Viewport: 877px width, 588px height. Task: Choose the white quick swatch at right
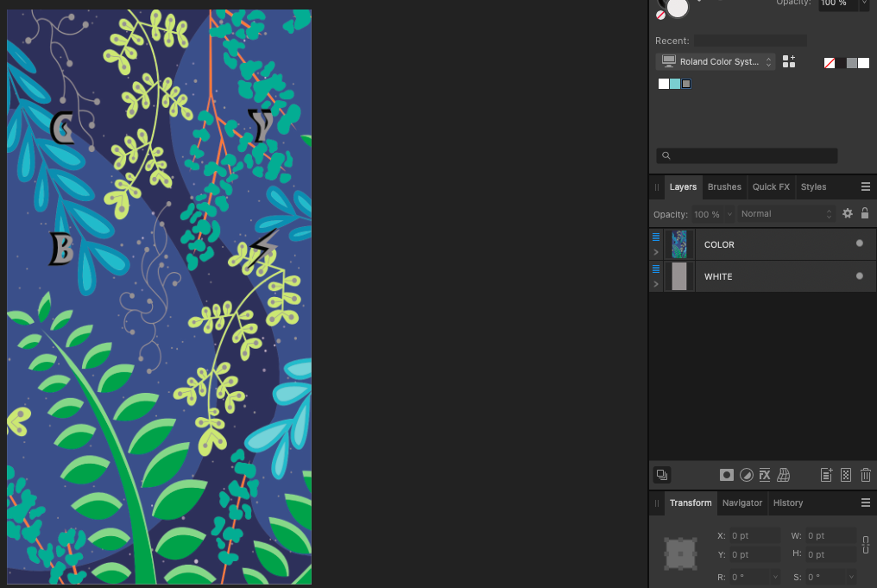pyautogui.click(x=863, y=63)
